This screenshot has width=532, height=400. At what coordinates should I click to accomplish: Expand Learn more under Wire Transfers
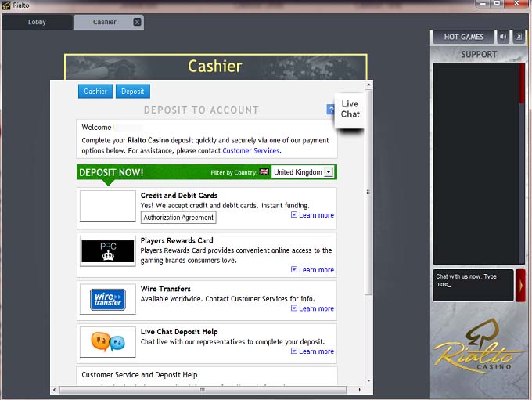click(312, 308)
